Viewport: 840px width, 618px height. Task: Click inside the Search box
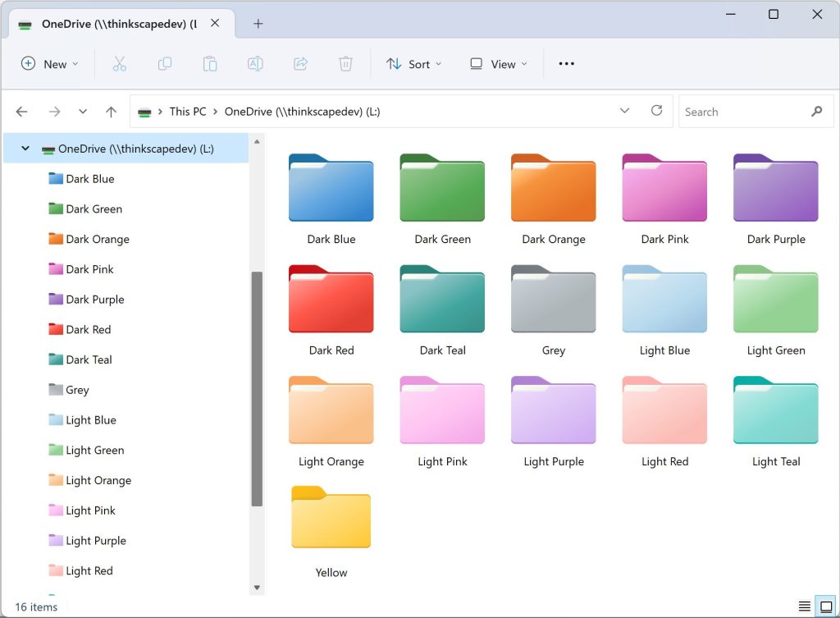[742, 112]
